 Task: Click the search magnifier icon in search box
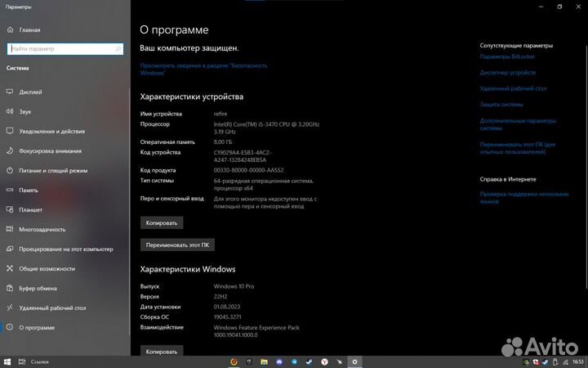[x=118, y=49]
